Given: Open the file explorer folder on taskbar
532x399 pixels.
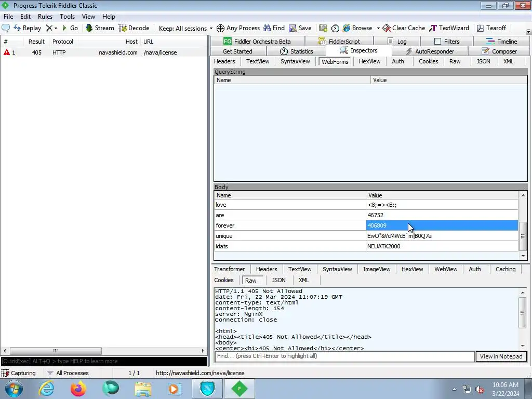Looking at the screenshot, I should coord(143,389).
